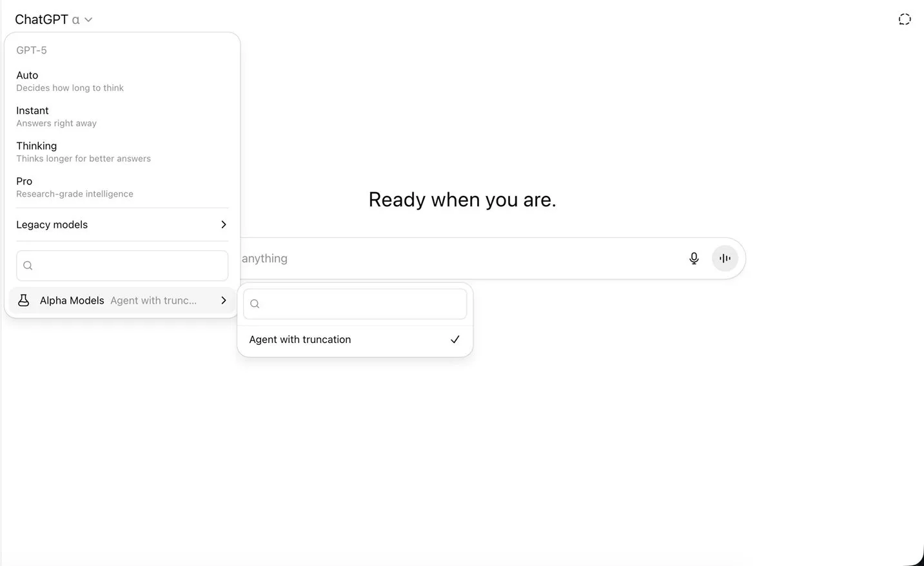Image resolution: width=924 pixels, height=566 pixels.
Task: Click the Alpha Models menu row
Action: [122, 300]
